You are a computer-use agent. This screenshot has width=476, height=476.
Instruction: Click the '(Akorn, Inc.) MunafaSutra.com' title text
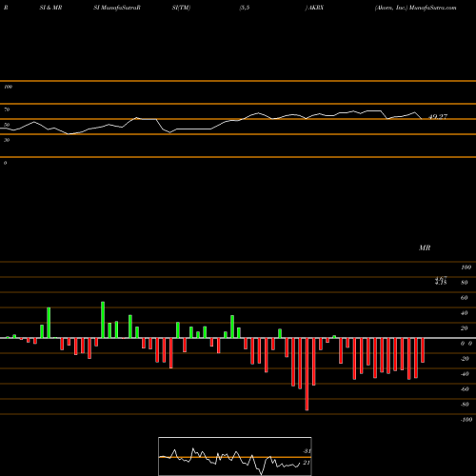(x=415, y=8)
